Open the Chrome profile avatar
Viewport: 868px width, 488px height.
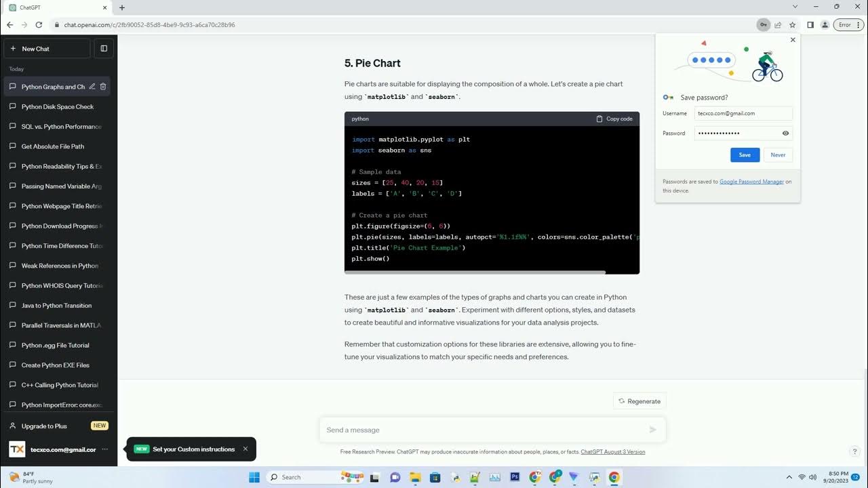click(825, 25)
